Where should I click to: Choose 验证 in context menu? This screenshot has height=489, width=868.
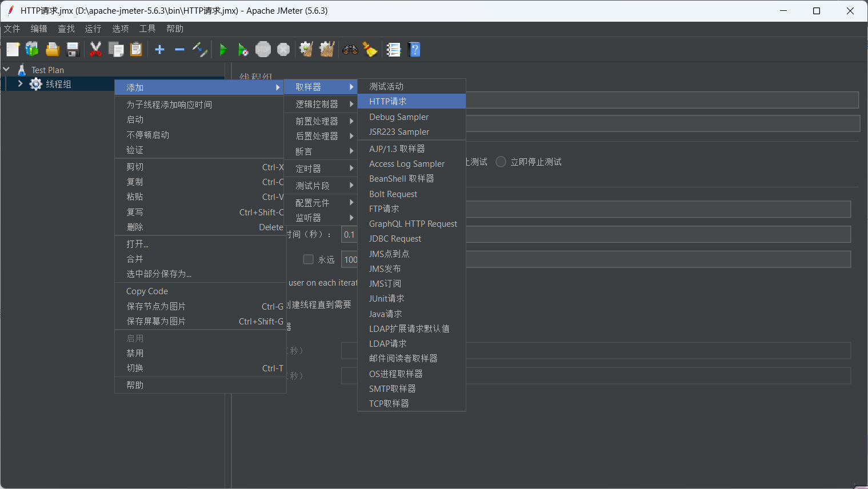(199, 150)
